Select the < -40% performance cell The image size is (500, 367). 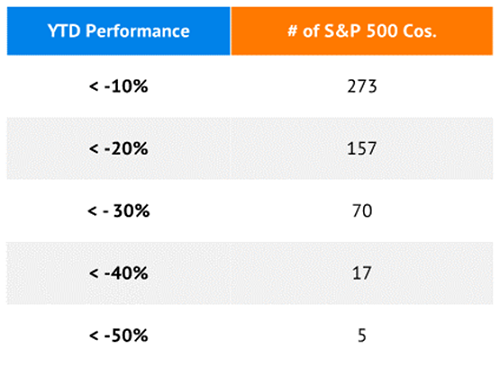pos(118,273)
